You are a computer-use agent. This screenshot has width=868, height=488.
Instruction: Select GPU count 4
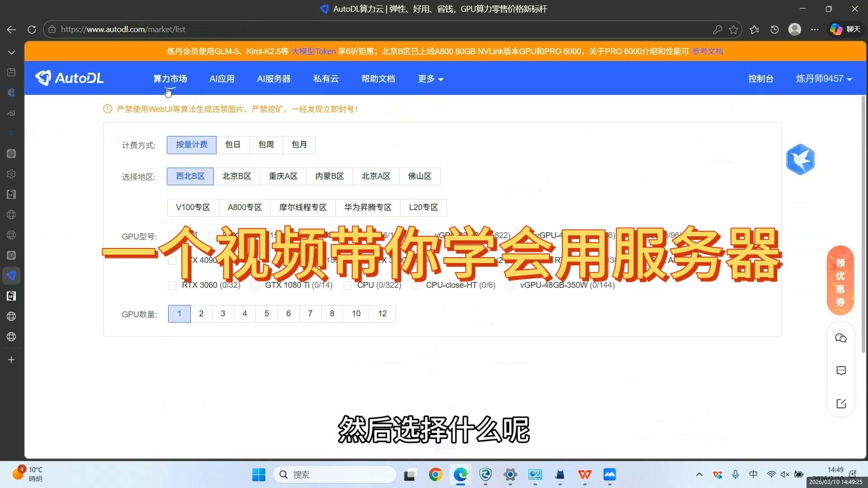point(245,314)
